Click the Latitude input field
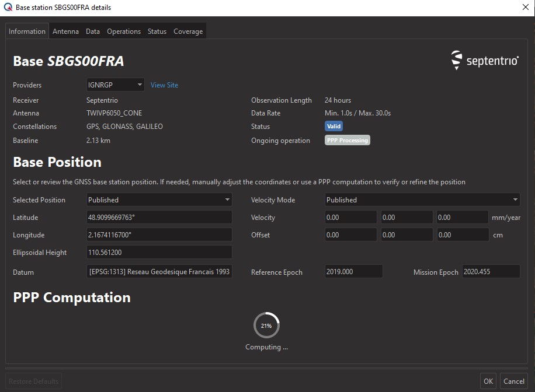The width and height of the screenshot is (535, 392). tap(159, 218)
